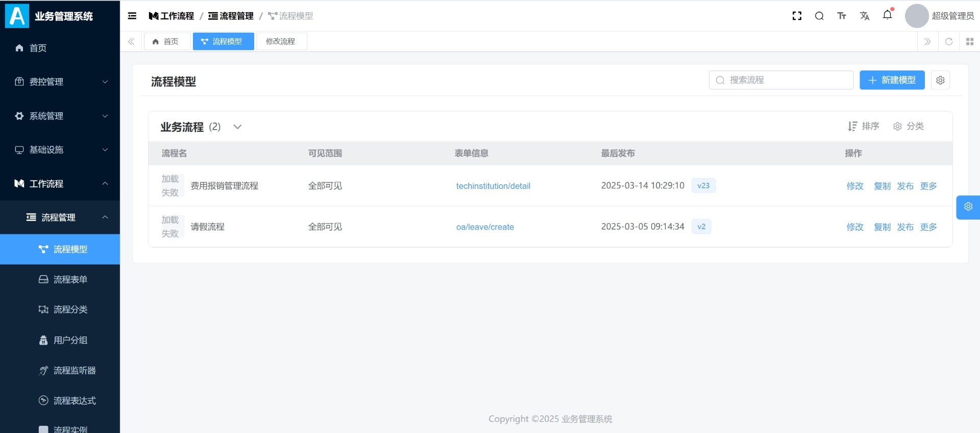Click the 分类 category gear button

(x=908, y=126)
